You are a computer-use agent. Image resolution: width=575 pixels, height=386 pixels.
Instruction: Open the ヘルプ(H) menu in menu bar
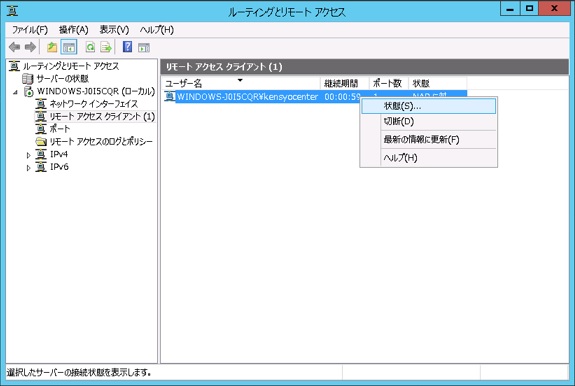pos(157,30)
